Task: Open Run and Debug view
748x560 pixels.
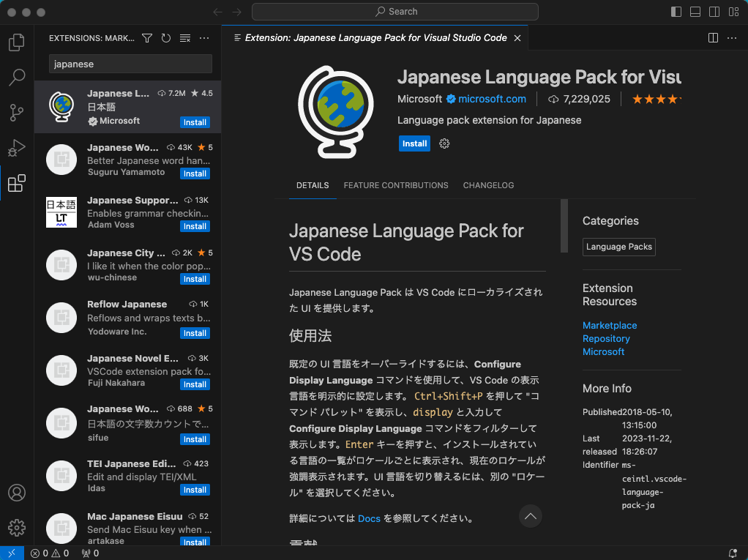Action: (x=16, y=148)
